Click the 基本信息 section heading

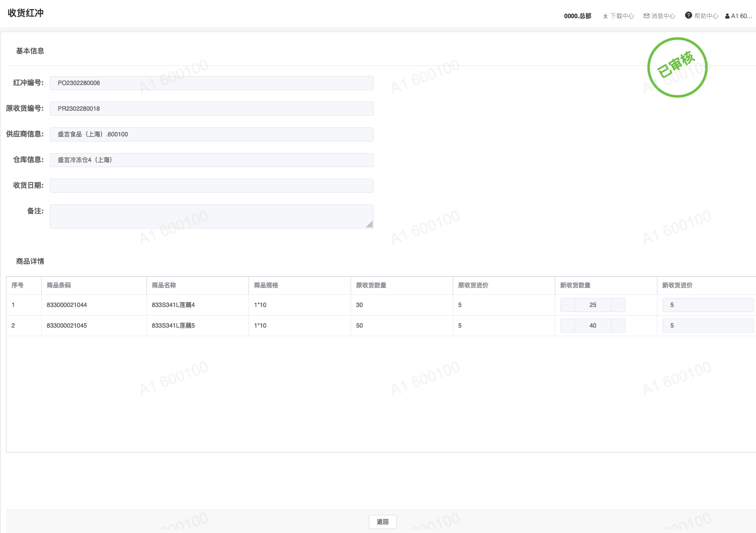point(30,51)
